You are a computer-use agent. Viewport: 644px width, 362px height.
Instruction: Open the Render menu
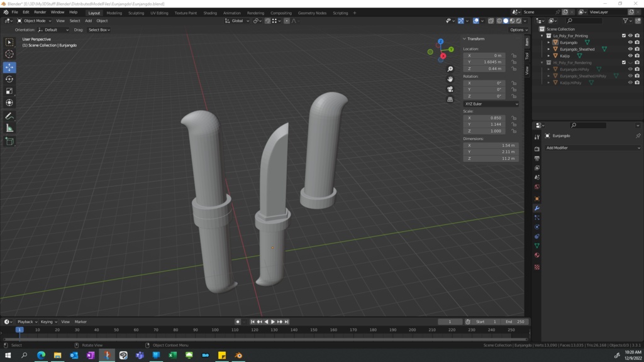40,12
